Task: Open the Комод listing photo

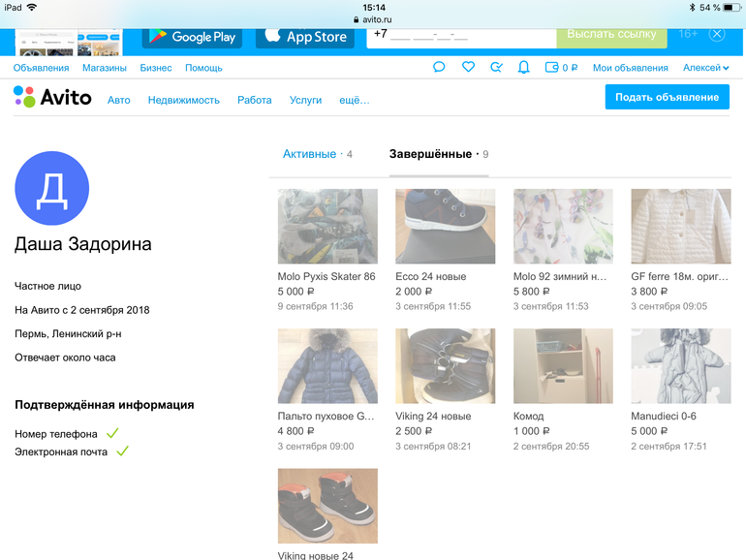Action: pyautogui.click(x=563, y=366)
